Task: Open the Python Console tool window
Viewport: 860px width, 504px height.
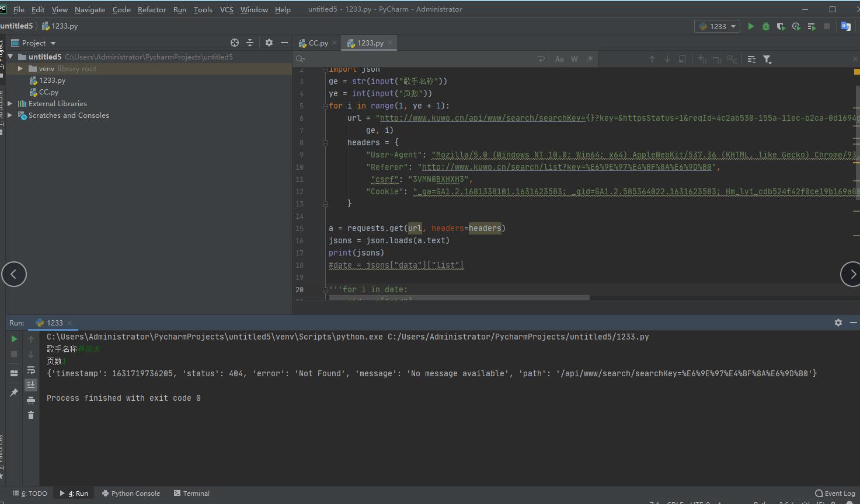Action: 131,494
